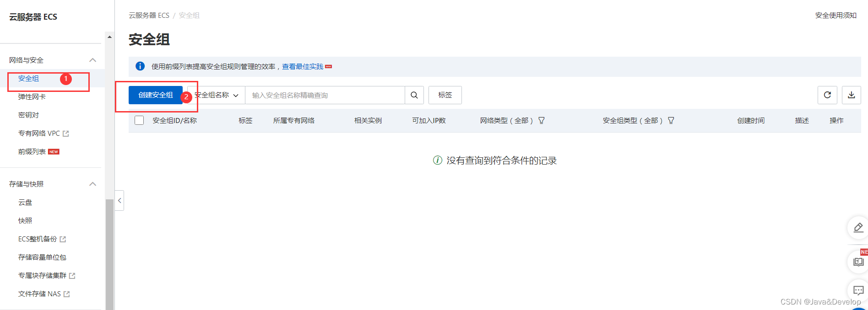Select 安全组 in the sidebar
This screenshot has height=310, width=868.
click(x=28, y=79)
